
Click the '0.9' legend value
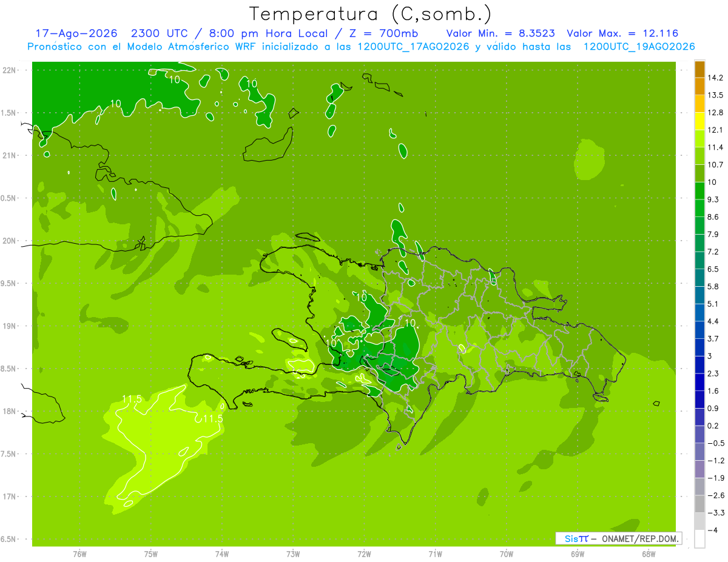pyautogui.click(x=713, y=408)
